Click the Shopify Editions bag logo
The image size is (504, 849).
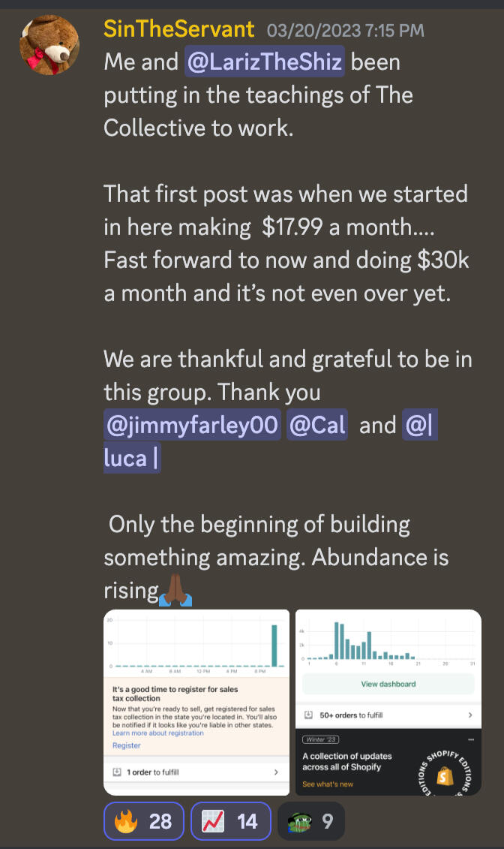coord(445,776)
